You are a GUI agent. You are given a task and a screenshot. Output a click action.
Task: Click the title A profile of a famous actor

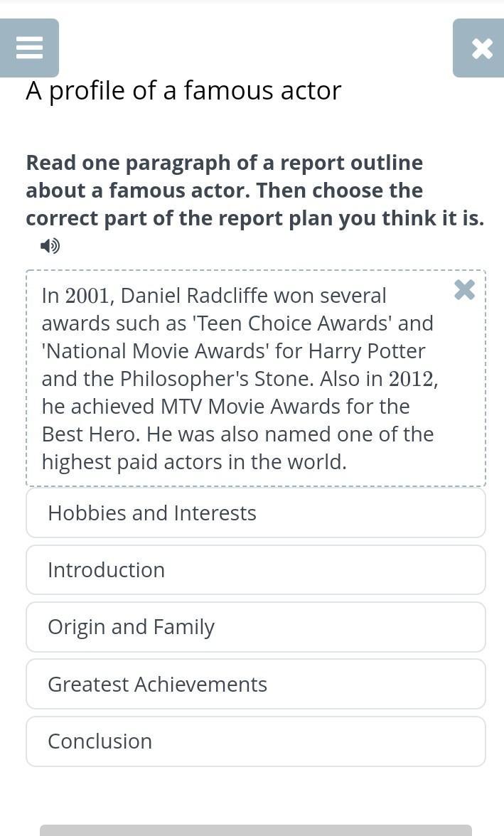tap(183, 91)
